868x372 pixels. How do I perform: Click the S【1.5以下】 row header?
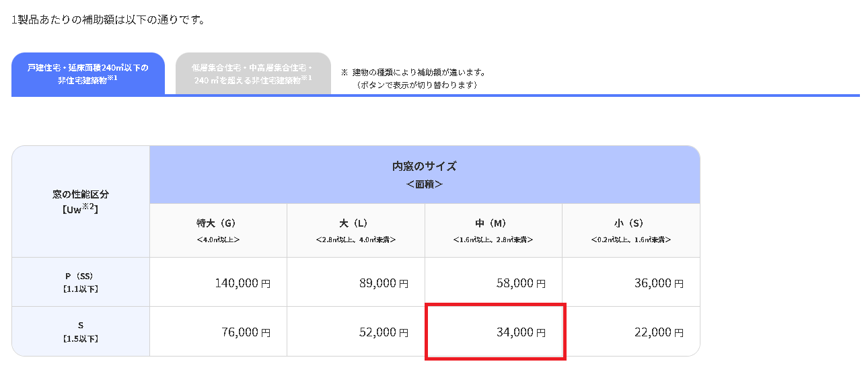pos(81,331)
